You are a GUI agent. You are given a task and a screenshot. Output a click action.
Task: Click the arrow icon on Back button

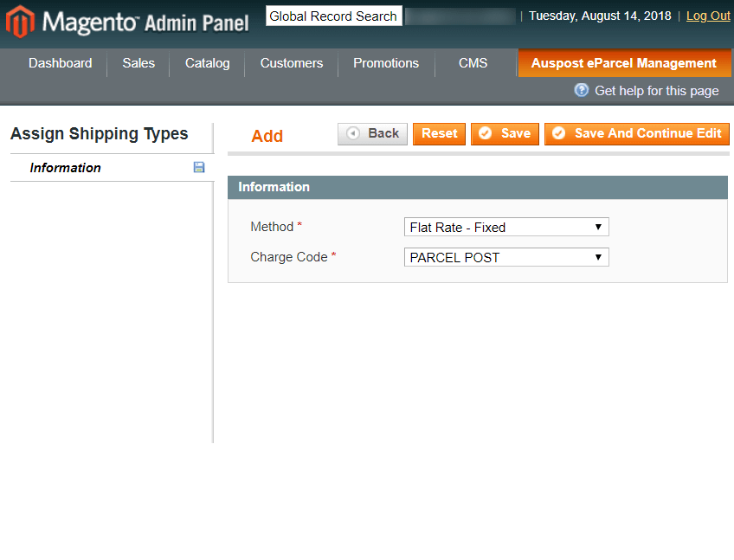353,133
